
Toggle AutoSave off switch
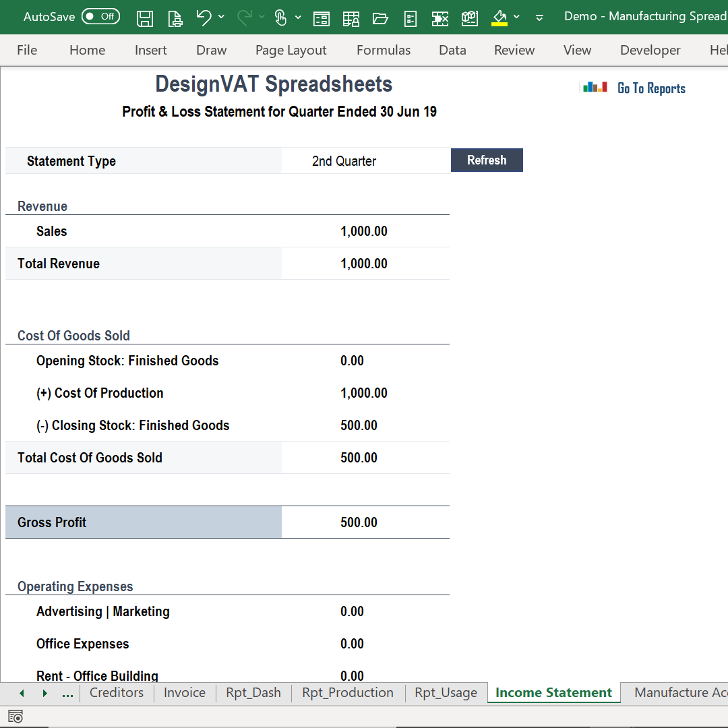100,16
